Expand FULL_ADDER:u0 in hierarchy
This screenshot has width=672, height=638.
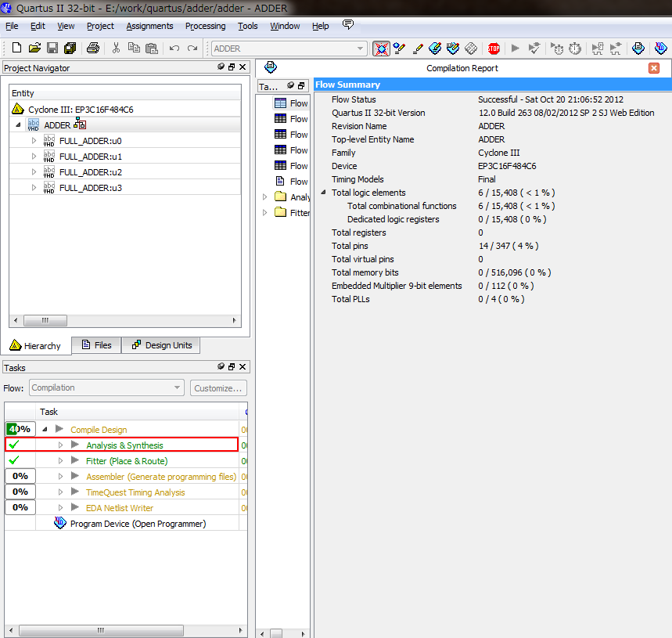(x=34, y=140)
